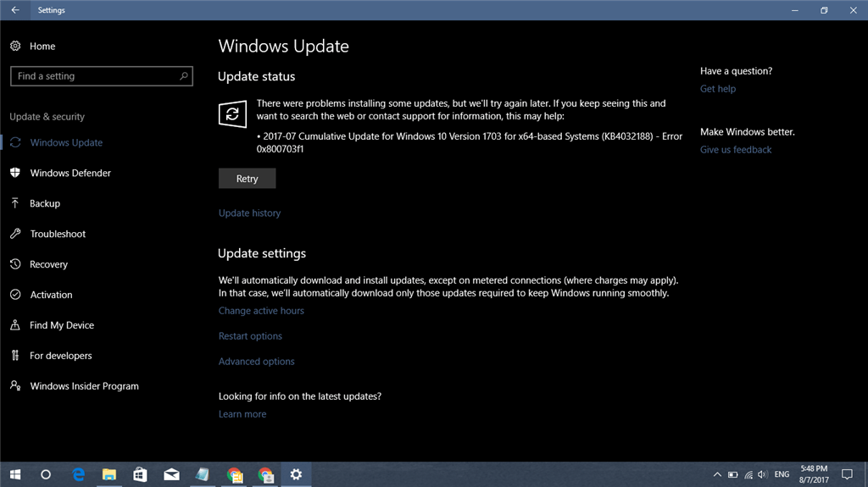This screenshot has height=487, width=868.
Task: Open the first Chrome taskbar icon
Action: [x=234, y=474]
